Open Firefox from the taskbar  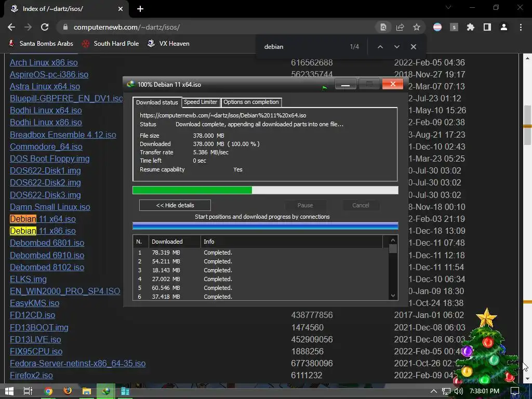point(68,391)
